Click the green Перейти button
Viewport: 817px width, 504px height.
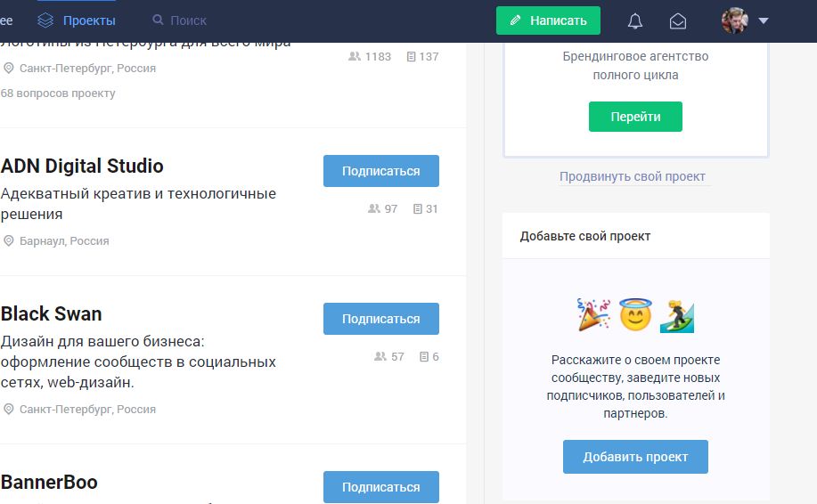pos(635,117)
